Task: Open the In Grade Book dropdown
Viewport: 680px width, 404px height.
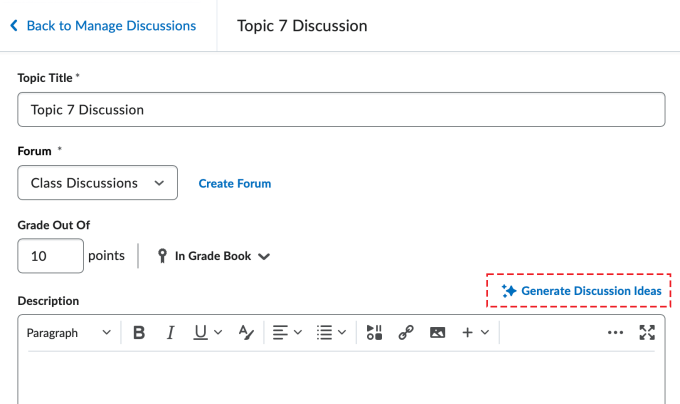Action: [x=213, y=256]
